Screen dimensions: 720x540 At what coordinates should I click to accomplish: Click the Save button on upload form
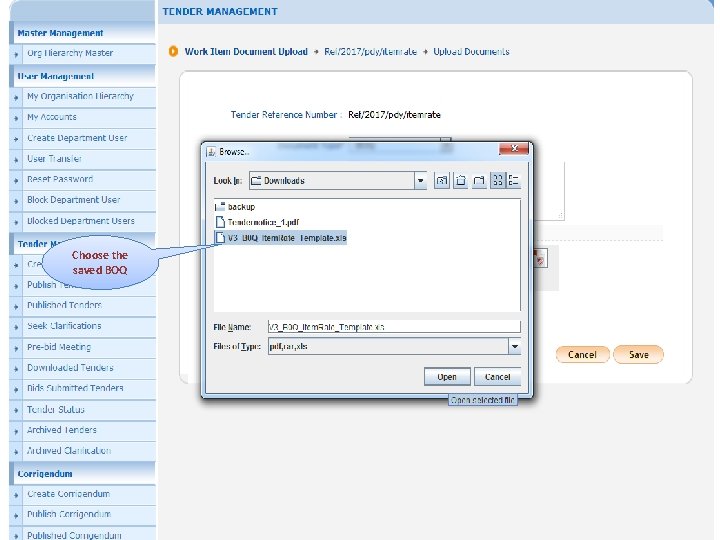coord(638,354)
